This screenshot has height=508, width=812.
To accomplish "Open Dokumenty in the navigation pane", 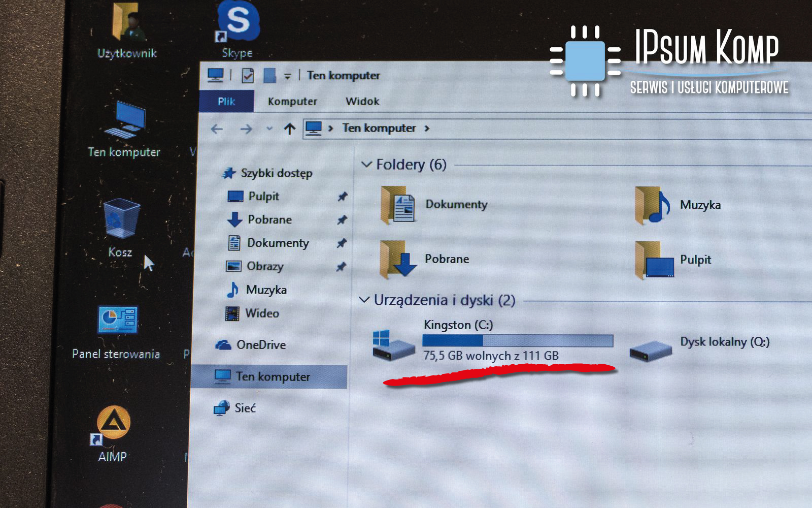I will [268, 243].
